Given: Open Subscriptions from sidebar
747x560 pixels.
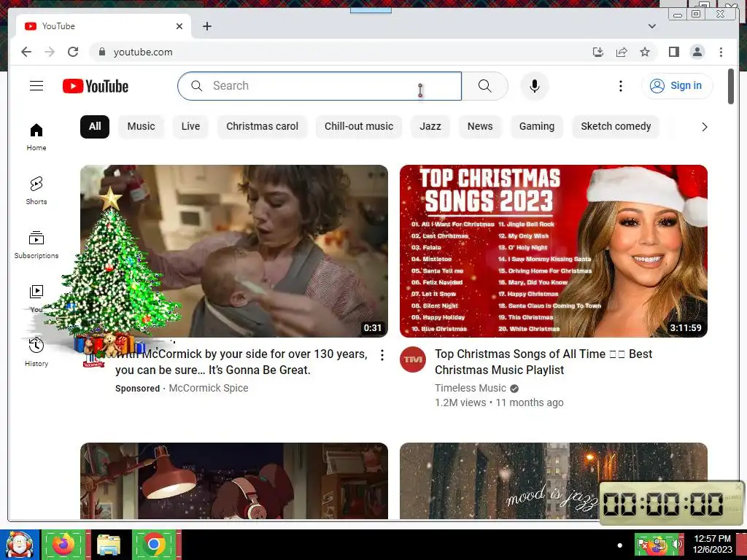Looking at the screenshot, I should [x=36, y=245].
